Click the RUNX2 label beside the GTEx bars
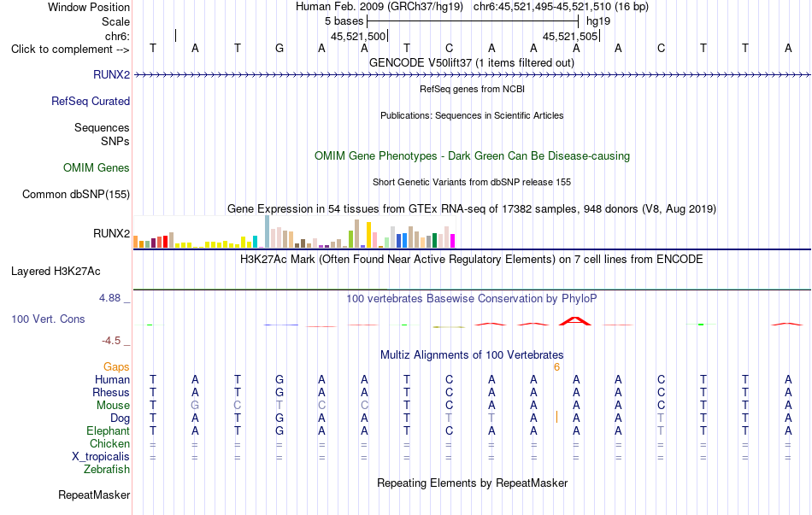This screenshot has height=515, width=812. (111, 233)
